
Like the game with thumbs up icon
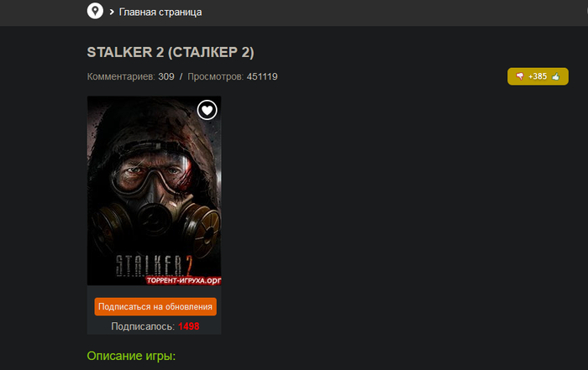[556, 76]
